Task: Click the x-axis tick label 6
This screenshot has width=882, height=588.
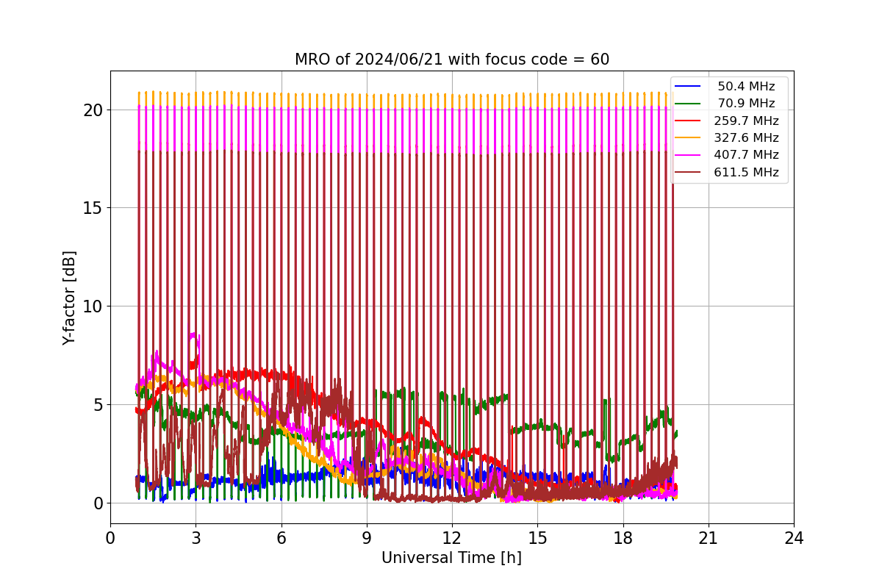Action: (281, 538)
